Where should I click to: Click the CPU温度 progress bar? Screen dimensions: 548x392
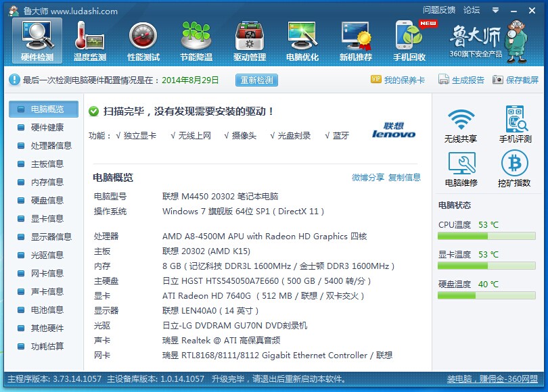pos(486,237)
